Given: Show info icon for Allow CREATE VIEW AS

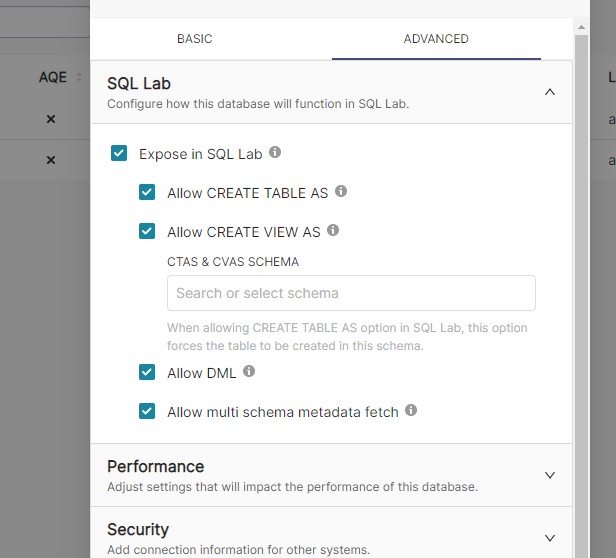Looking at the screenshot, I should 333,230.
